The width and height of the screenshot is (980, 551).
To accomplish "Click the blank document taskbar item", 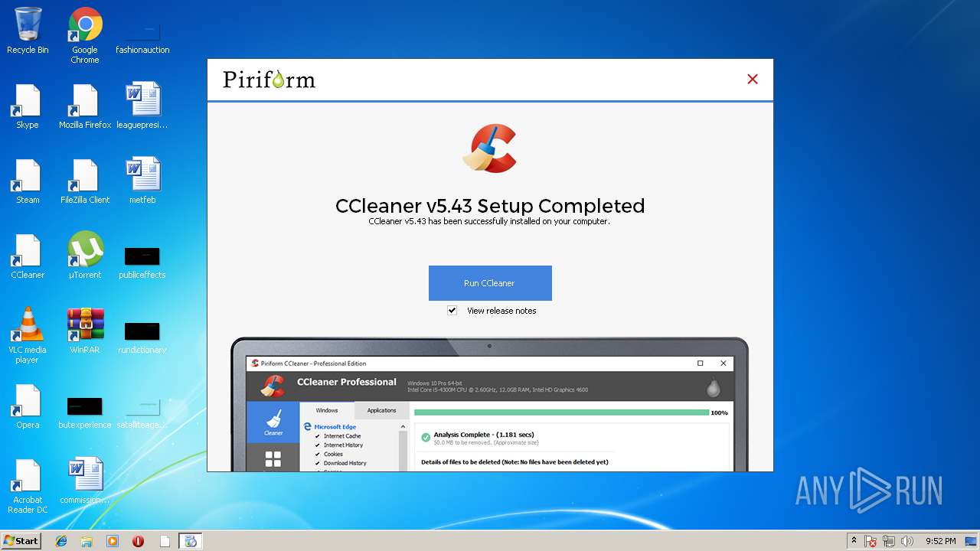I will tap(164, 541).
